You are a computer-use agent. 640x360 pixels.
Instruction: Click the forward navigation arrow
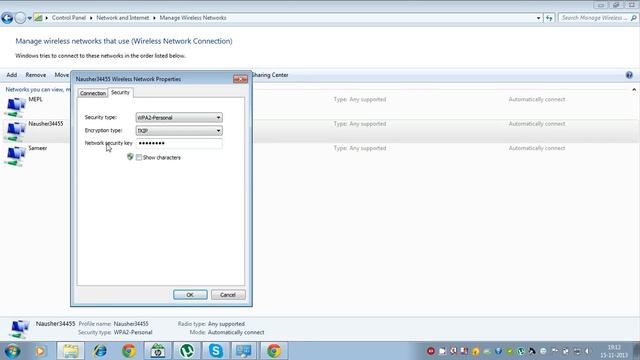[x=20, y=18]
